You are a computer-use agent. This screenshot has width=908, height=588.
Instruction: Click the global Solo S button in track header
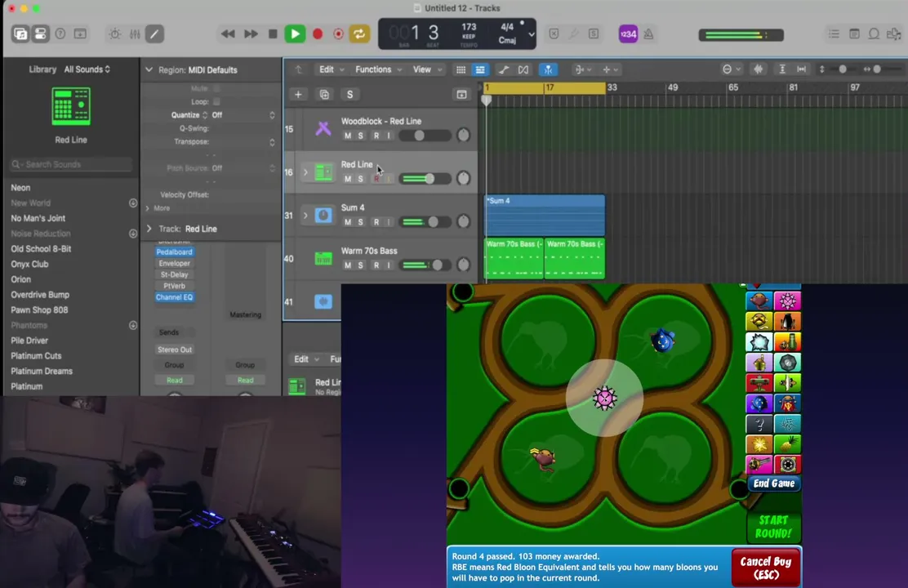coord(349,95)
